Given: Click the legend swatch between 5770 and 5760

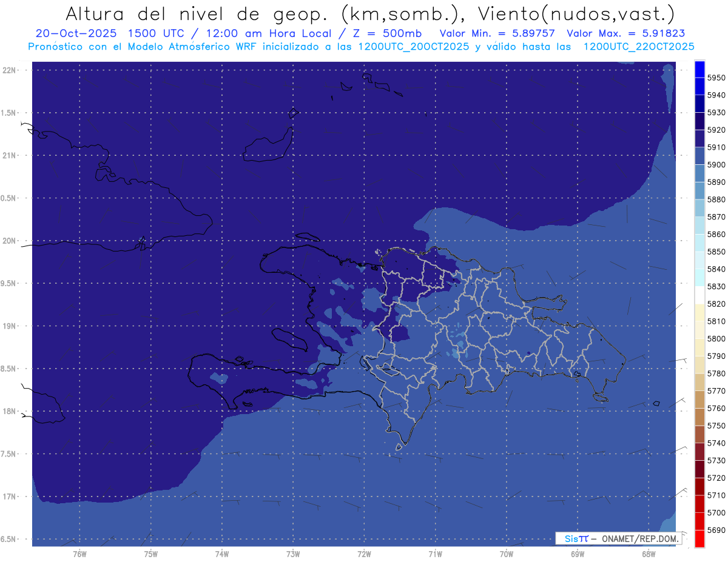Looking at the screenshot, I should tap(699, 400).
